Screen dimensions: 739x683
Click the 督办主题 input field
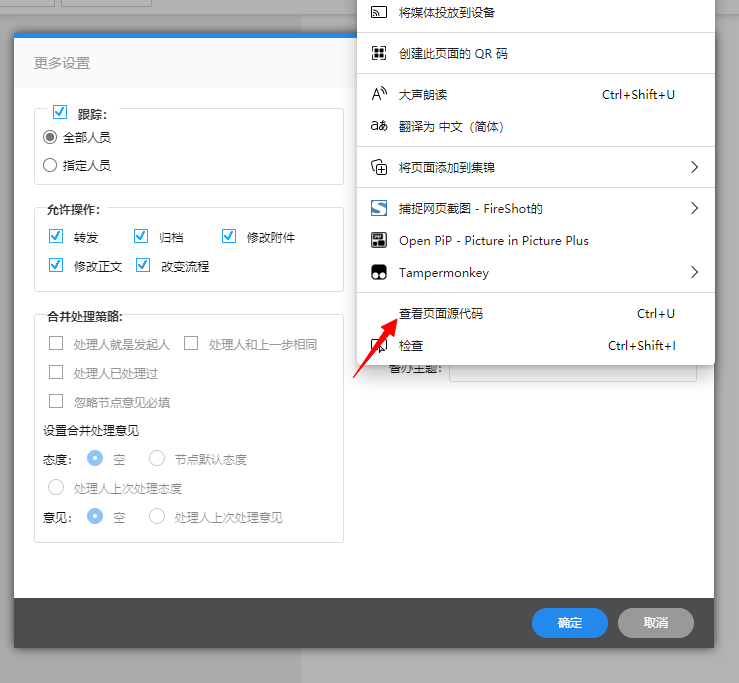(573, 373)
